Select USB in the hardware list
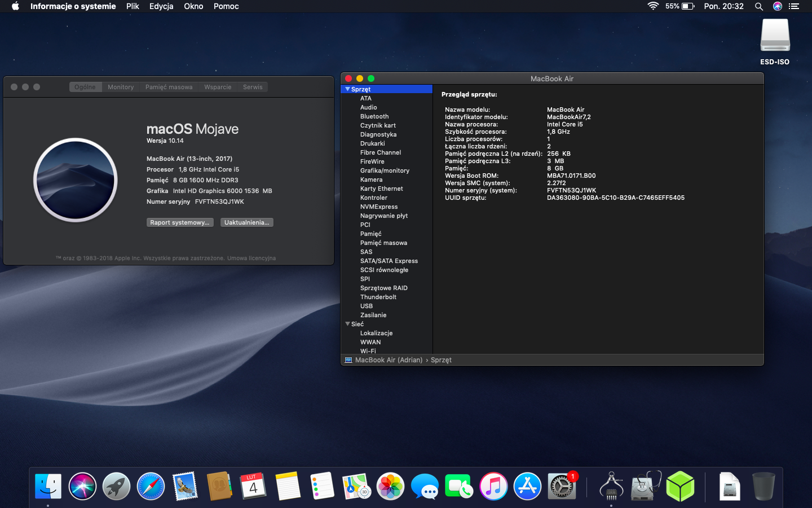 [367, 306]
